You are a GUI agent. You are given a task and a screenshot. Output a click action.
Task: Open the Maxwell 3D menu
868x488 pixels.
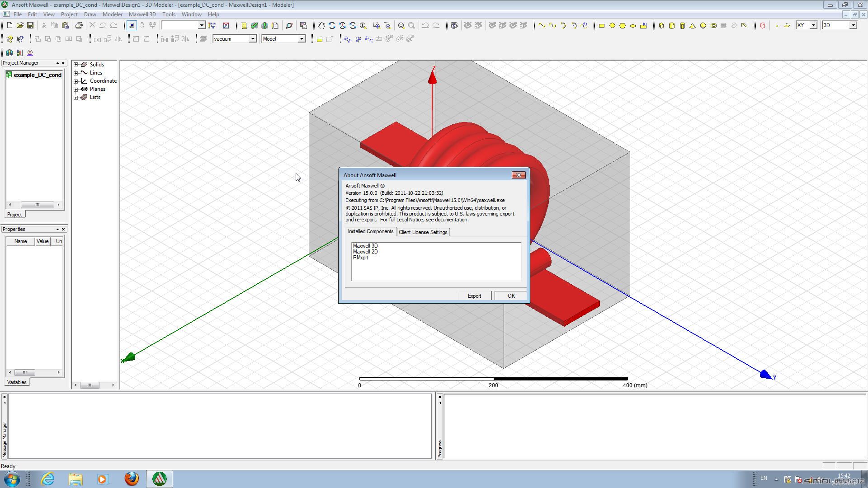tap(142, 14)
